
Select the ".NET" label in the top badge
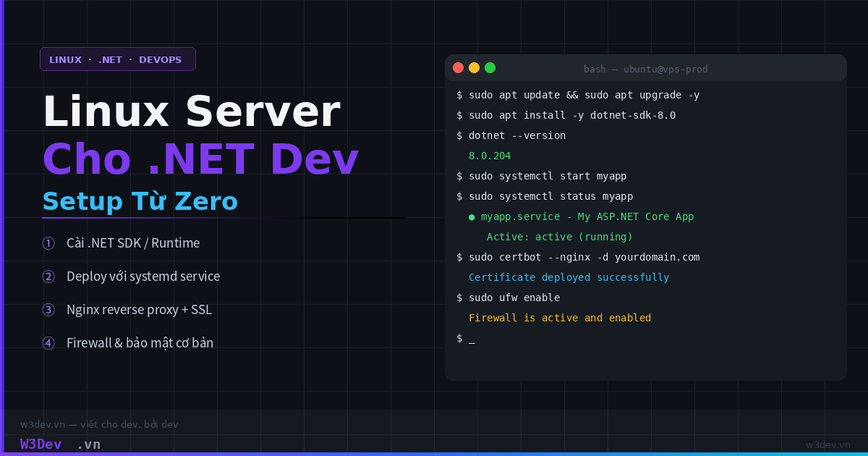click(x=110, y=59)
